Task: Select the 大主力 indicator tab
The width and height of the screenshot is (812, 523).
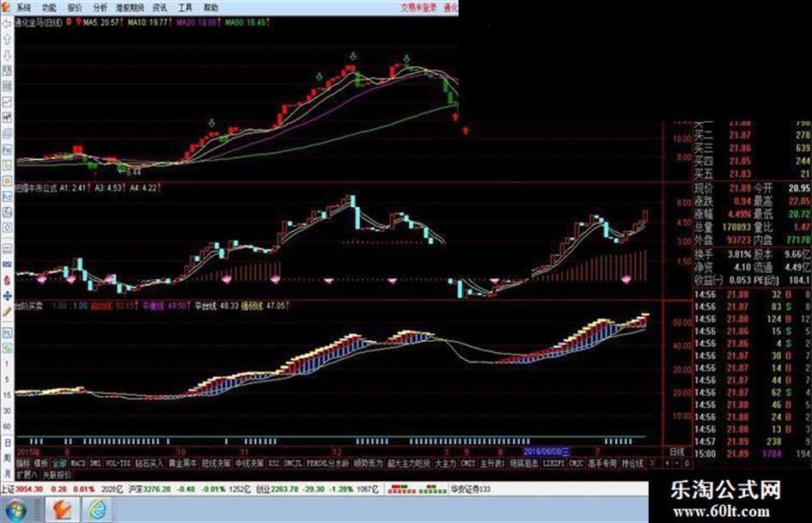Action: [x=445, y=464]
